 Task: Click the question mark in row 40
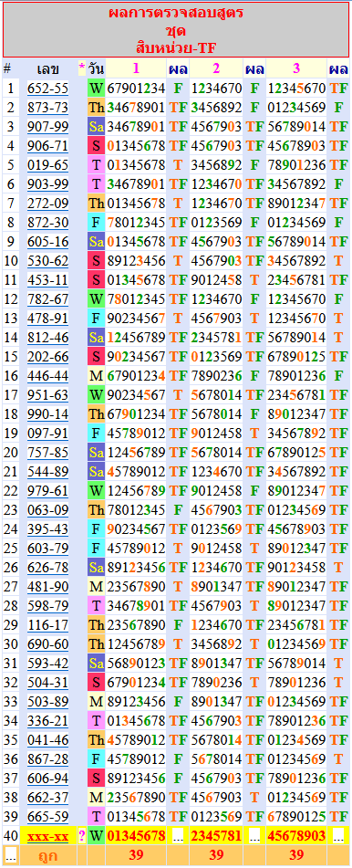[x=82, y=835]
